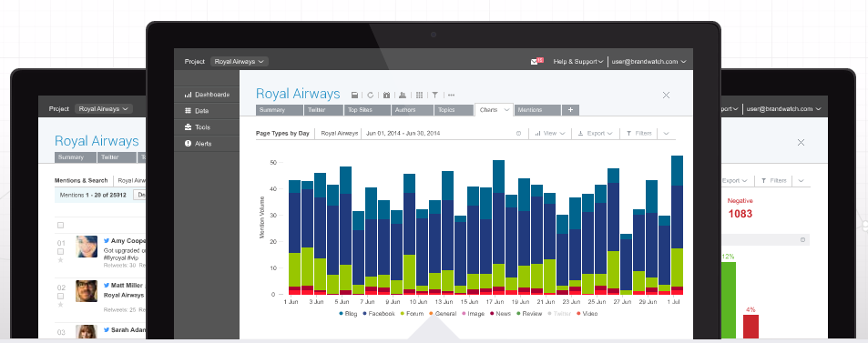This screenshot has height=343, width=868.
Task: Click the save dashboard icon beside Royal Airways title
Action: [x=354, y=96]
